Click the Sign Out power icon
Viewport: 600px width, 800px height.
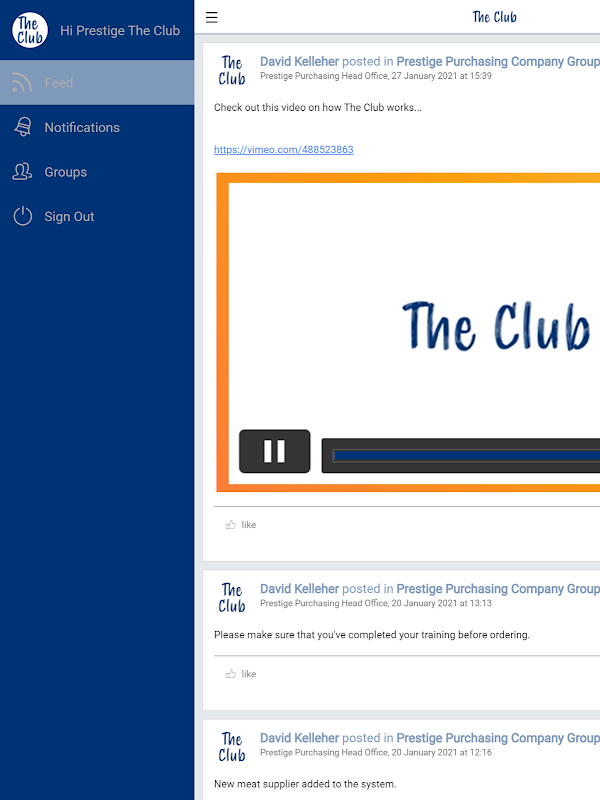coord(22,216)
